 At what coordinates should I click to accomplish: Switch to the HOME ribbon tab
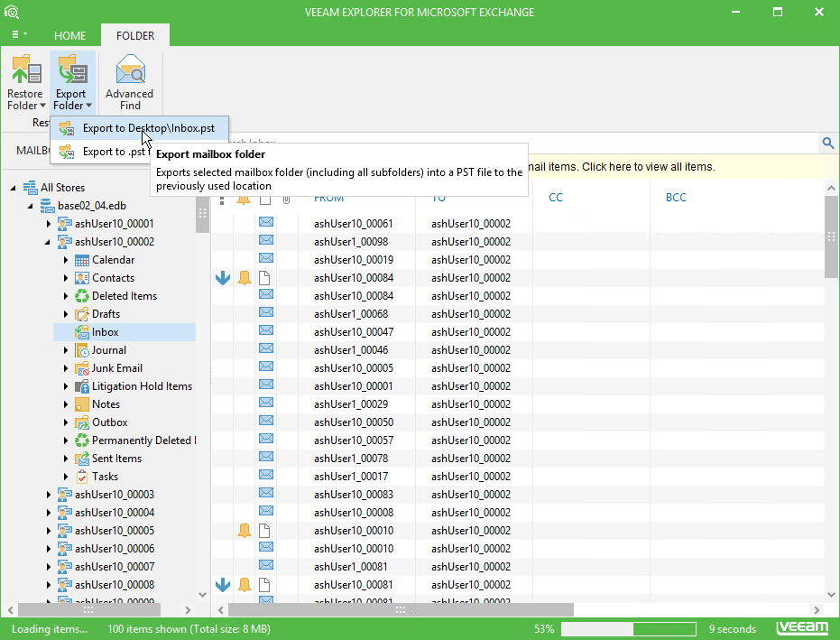coord(69,35)
